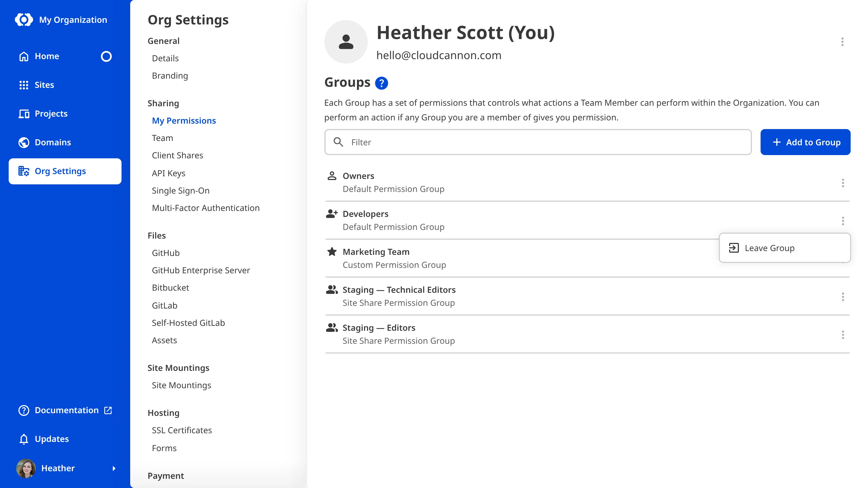Open GitHub file settings
868x488 pixels.
[165, 253]
